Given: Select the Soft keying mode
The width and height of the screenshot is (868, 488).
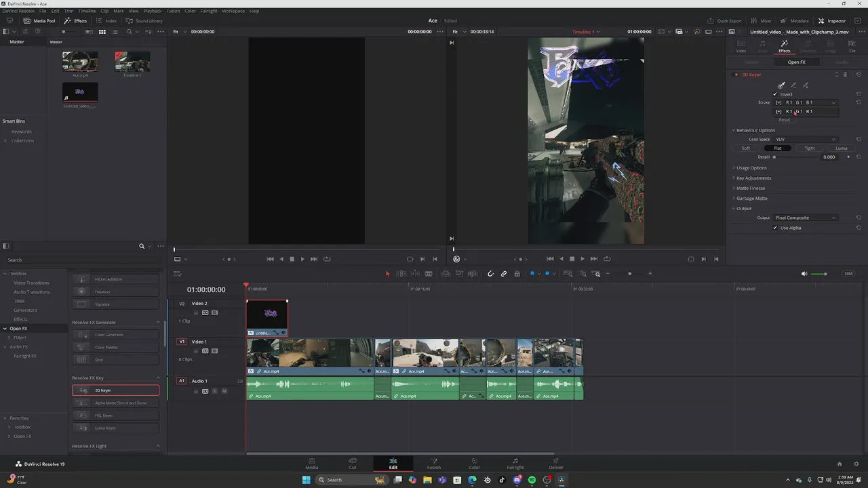Looking at the screenshot, I should coord(746,148).
